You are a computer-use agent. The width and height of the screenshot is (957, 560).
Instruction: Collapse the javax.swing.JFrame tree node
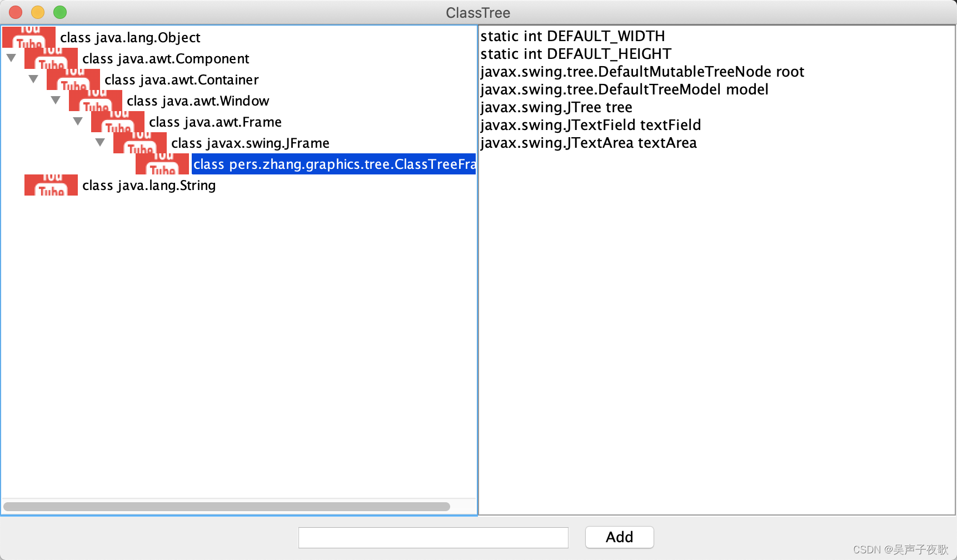tap(100, 142)
